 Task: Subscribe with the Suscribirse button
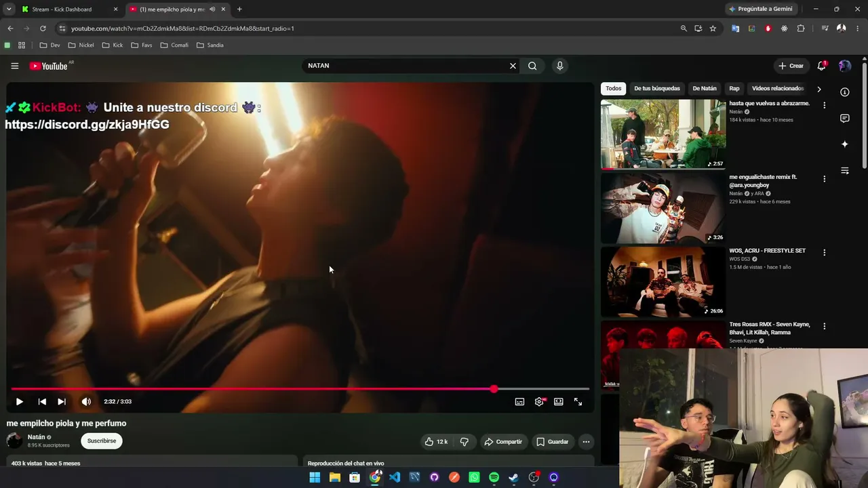(102, 441)
